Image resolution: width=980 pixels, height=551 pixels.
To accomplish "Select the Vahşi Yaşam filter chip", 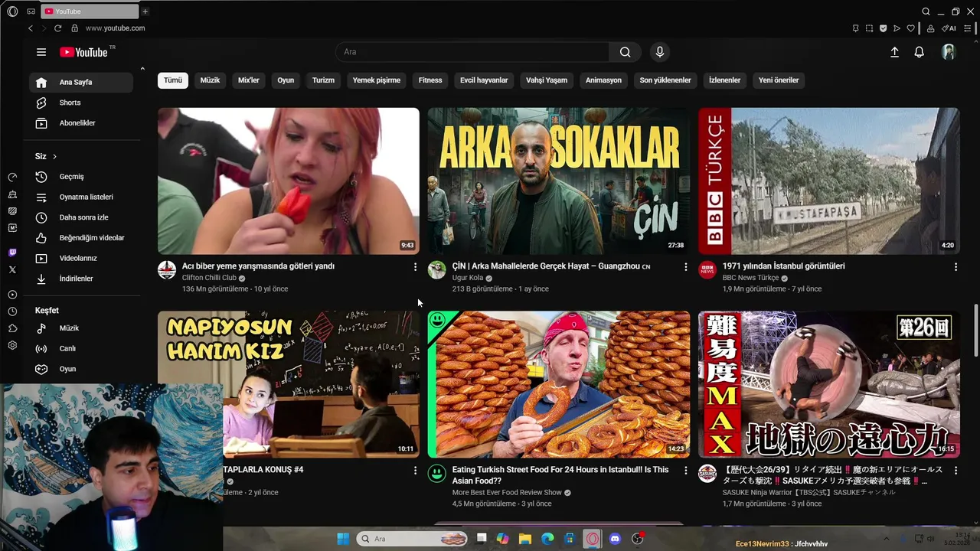I will [x=547, y=80].
